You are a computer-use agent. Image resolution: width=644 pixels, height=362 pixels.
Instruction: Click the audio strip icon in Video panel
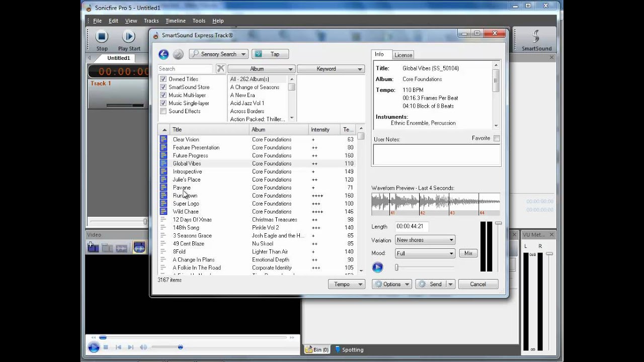121,248
